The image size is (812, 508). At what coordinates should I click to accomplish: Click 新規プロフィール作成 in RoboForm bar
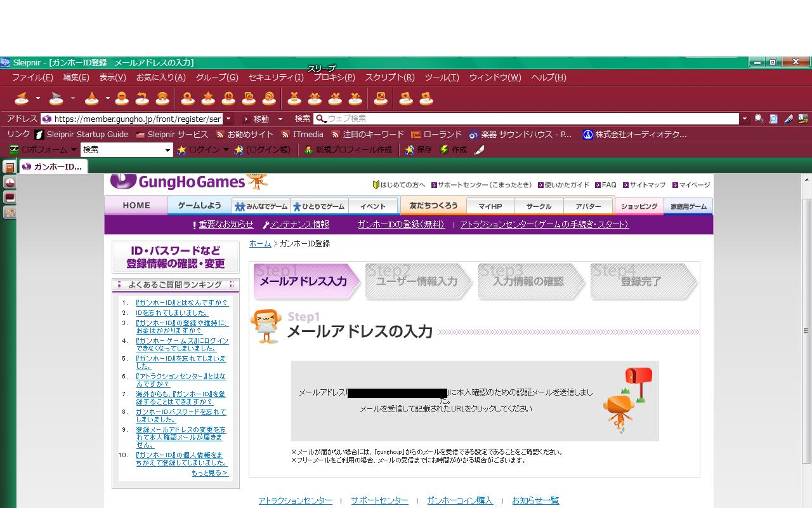pos(348,150)
